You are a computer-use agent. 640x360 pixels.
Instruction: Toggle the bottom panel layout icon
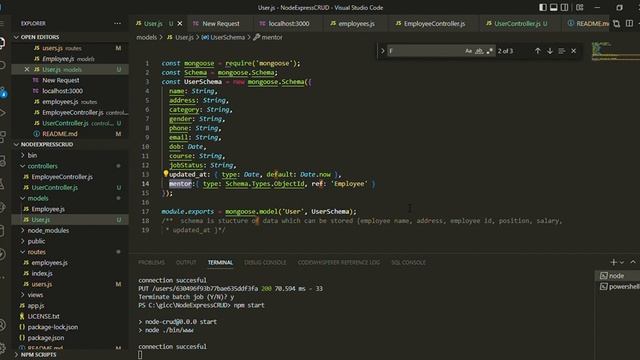[x=553, y=7]
